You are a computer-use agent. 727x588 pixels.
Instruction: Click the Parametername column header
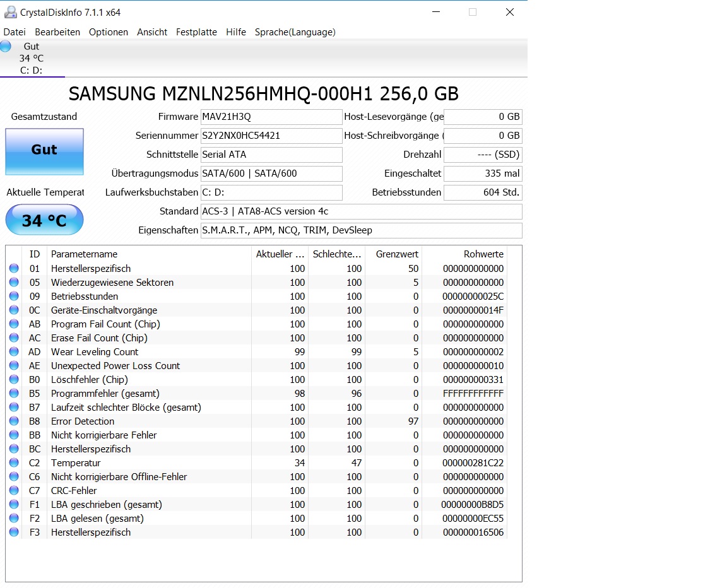(x=149, y=254)
